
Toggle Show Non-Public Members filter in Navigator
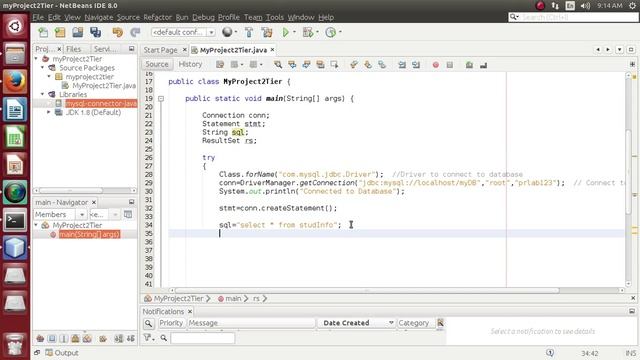[x=76, y=338]
